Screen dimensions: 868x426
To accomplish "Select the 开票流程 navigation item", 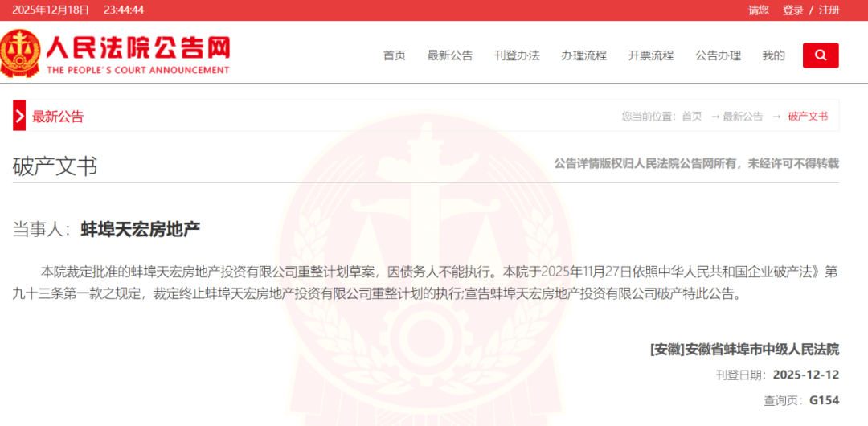I will coord(651,55).
